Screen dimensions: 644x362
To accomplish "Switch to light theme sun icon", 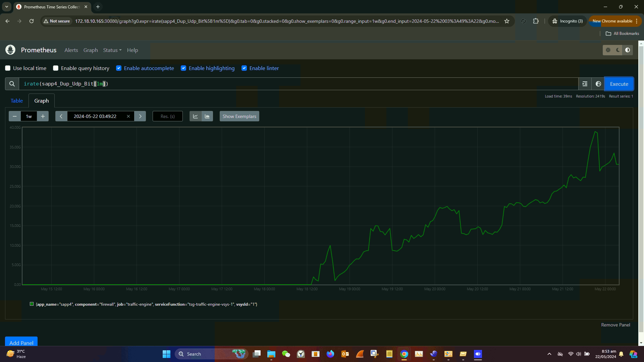I will point(608,50).
